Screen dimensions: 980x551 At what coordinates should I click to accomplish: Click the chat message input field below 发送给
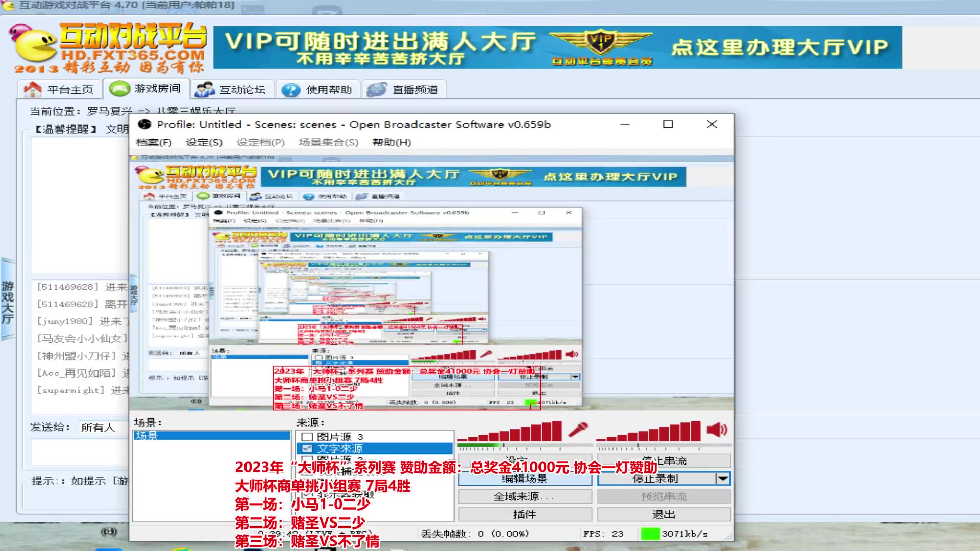click(x=80, y=452)
